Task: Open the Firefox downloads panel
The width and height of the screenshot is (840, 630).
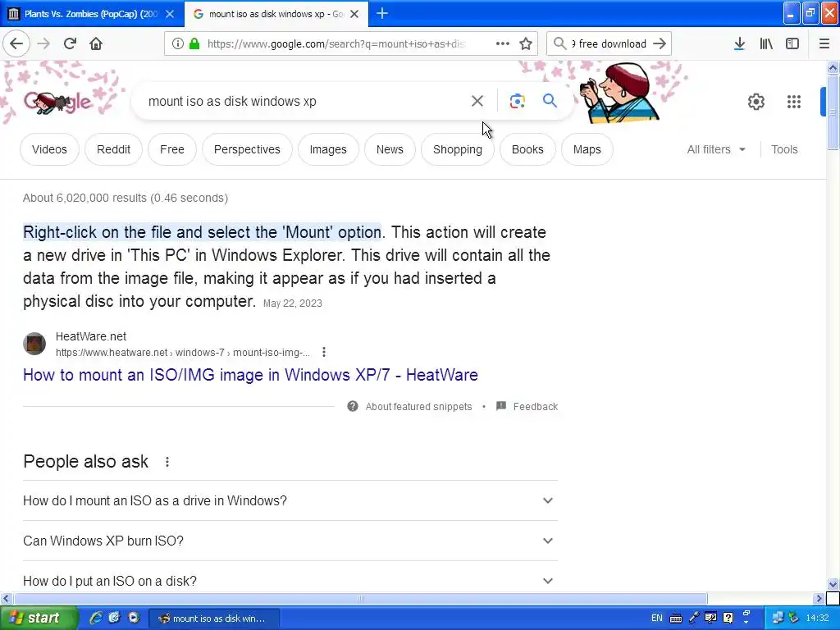Action: (x=739, y=43)
